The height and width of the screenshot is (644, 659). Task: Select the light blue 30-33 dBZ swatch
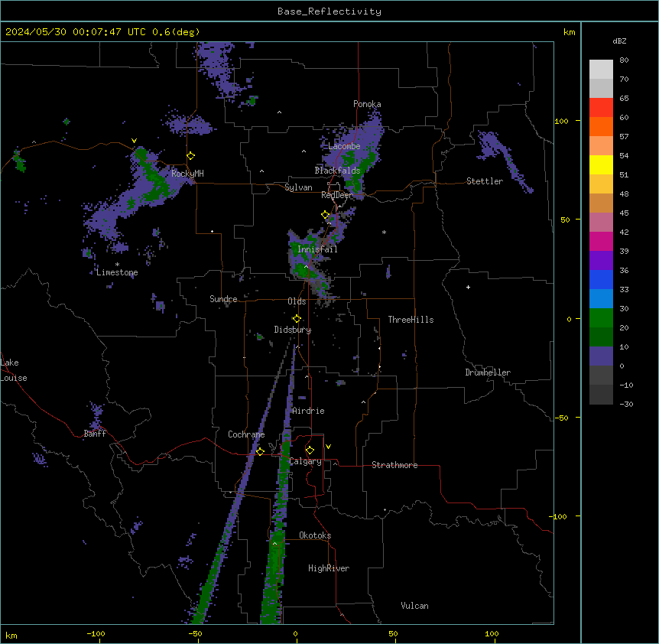pos(601,298)
